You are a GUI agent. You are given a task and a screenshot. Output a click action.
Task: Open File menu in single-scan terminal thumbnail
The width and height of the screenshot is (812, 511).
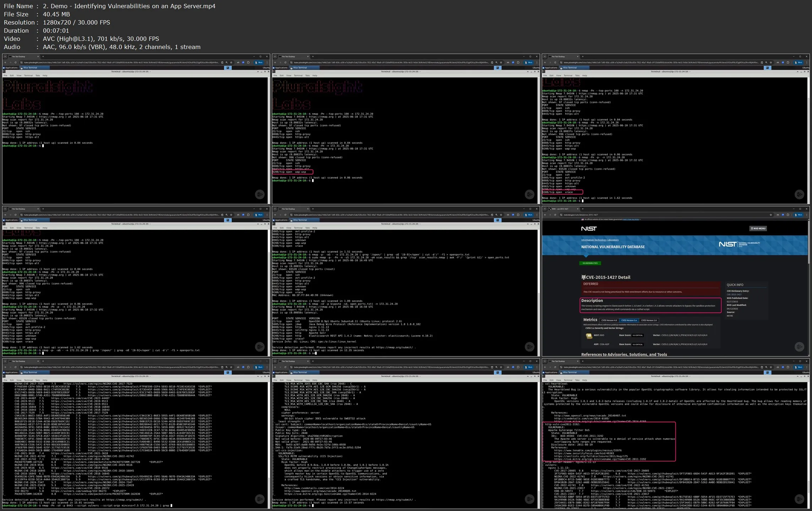[5, 76]
